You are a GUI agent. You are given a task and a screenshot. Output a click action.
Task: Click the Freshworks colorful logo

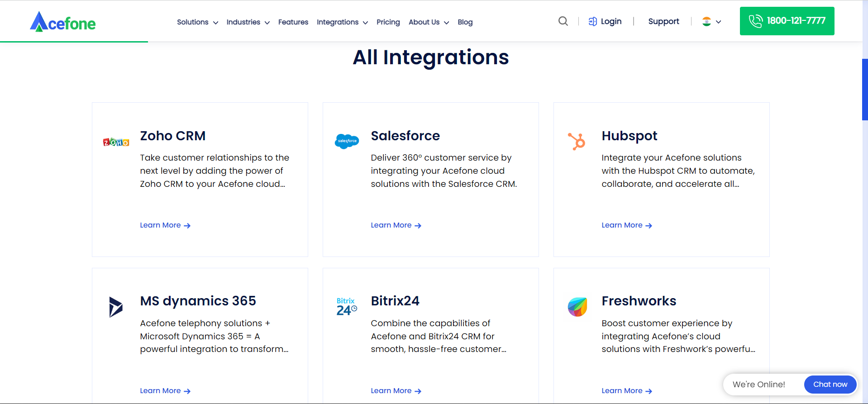tap(577, 307)
